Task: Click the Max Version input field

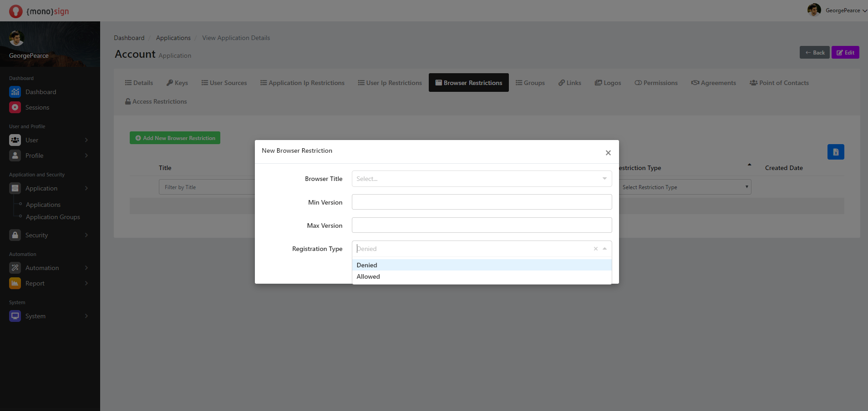Action: (x=482, y=225)
